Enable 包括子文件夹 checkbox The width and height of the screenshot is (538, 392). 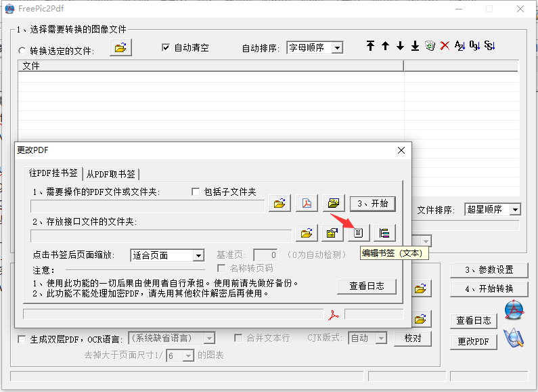click(x=196, y=192)
